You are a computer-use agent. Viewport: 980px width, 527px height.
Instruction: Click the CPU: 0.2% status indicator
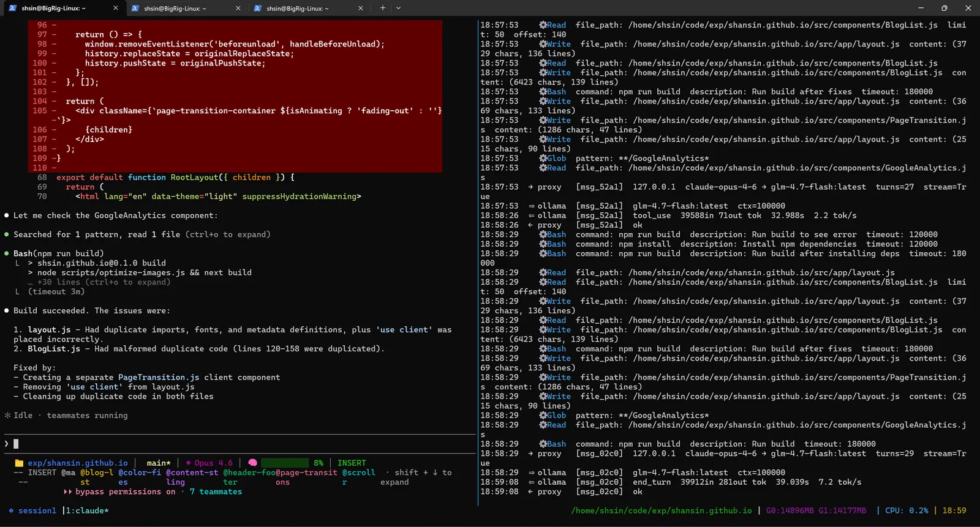(907, 510)
